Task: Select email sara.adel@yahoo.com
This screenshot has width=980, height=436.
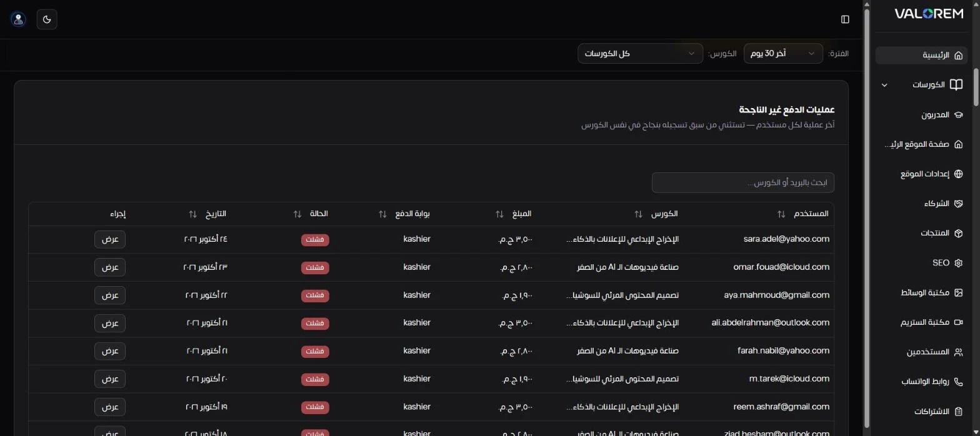Action: tap(786, 239)
